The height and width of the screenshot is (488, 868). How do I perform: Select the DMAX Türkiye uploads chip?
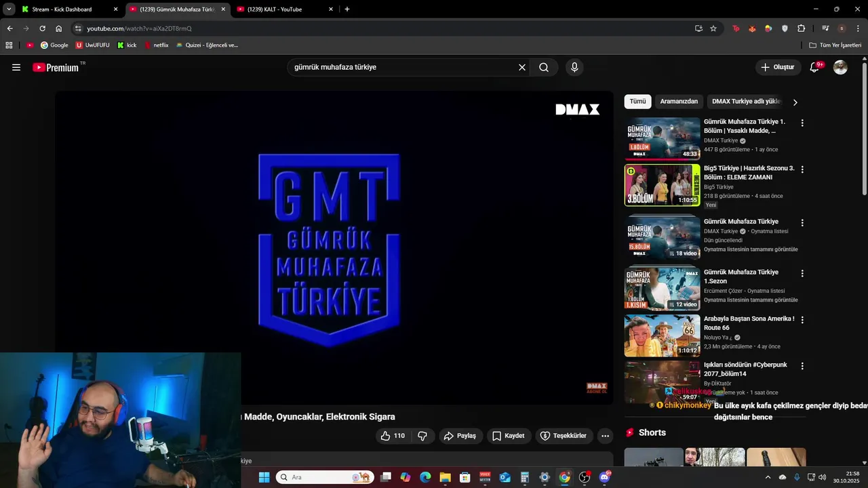747,101
